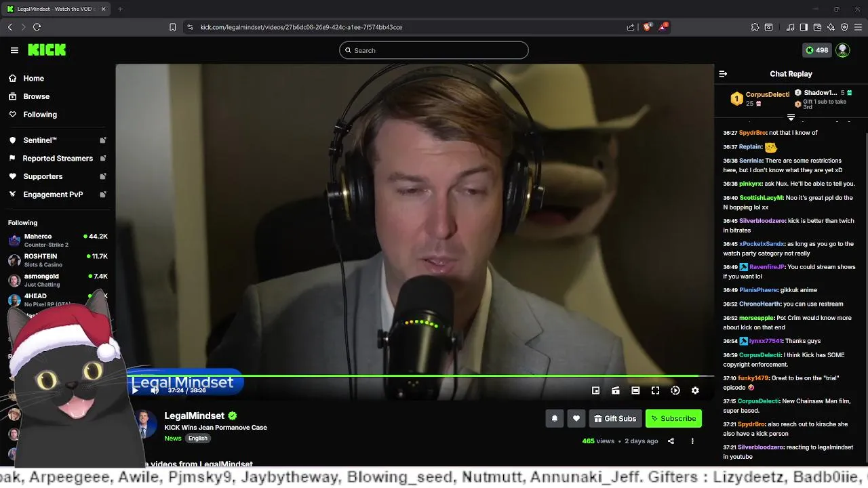Go back in browser
The height and width of the screenshot is (488, 868).
point(10,27)
